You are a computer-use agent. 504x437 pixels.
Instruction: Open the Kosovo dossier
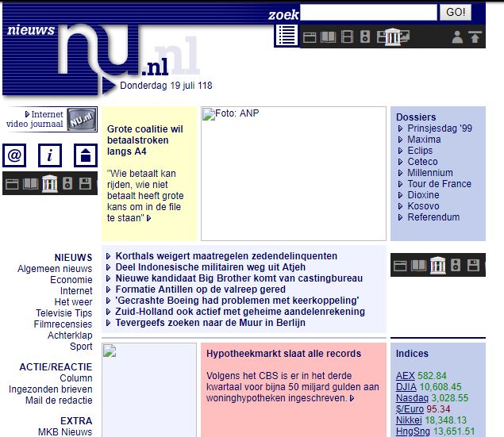(423, 206)
